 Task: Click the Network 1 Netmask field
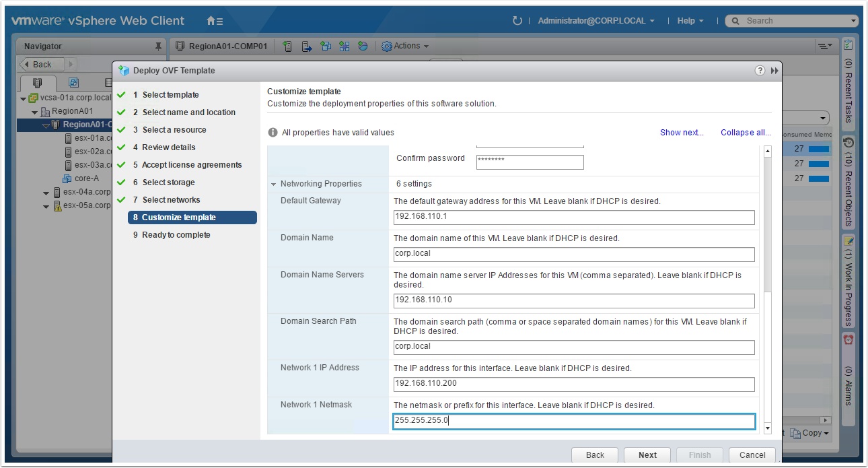click(574, 422)
